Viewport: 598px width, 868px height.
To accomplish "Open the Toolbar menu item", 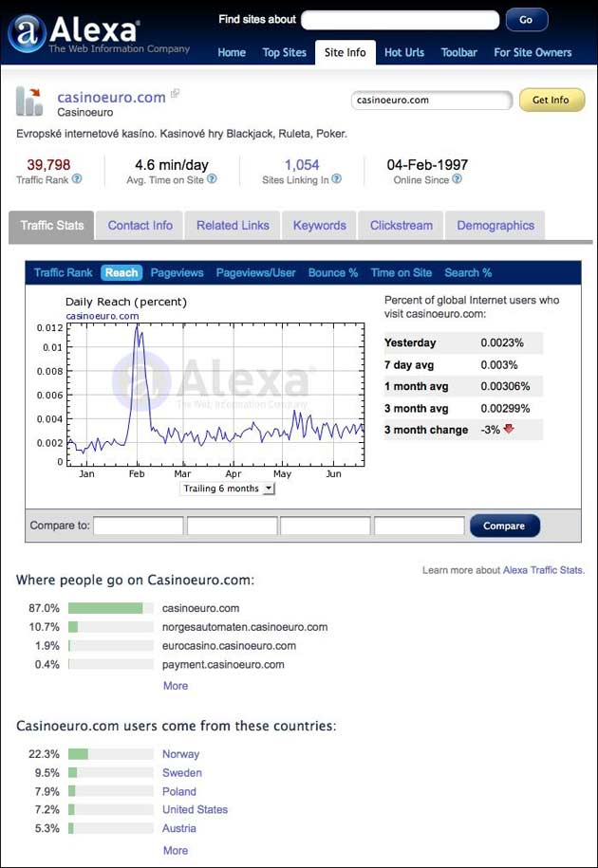I will click(x=459, y=52).
